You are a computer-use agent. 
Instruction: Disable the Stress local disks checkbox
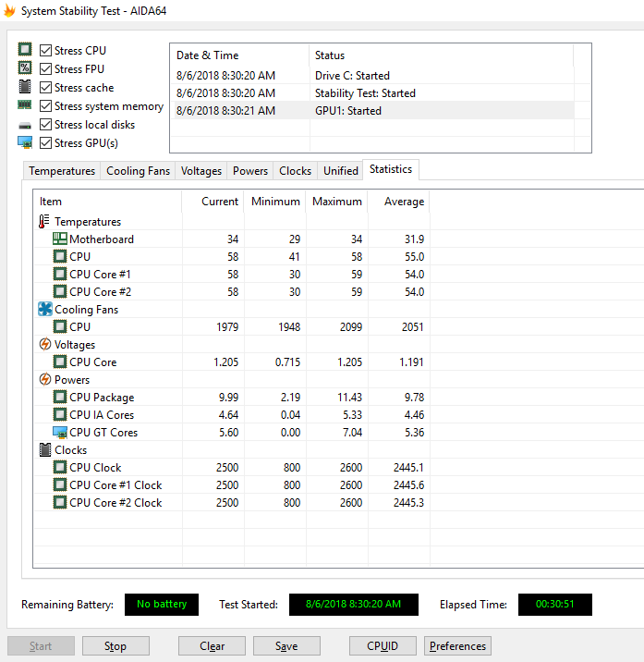tap(45, 125)
